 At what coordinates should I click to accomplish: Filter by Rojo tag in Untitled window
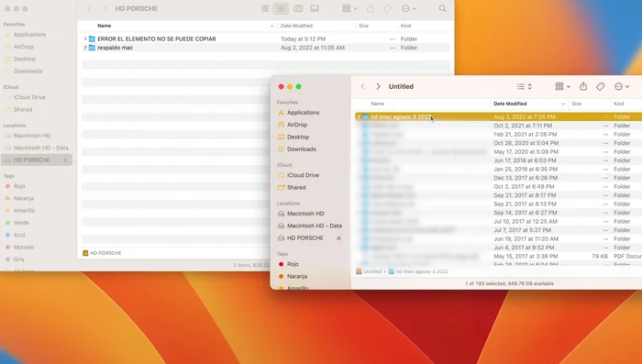point(293,264)
